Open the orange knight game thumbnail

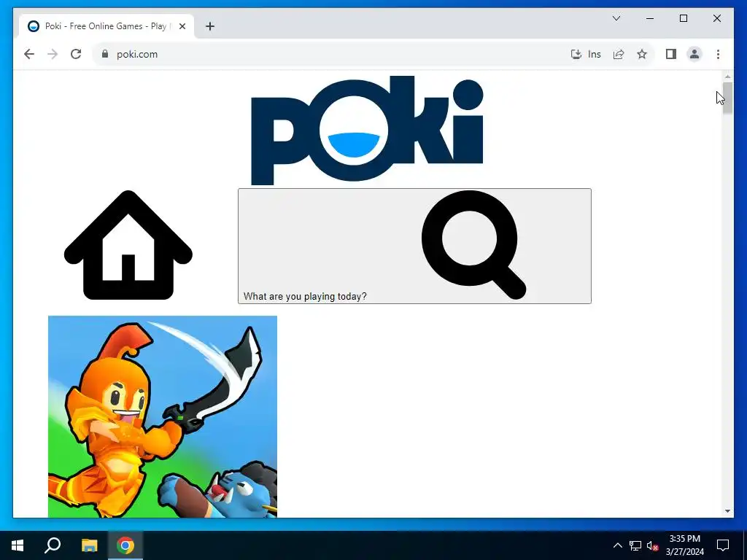[163, 416]
